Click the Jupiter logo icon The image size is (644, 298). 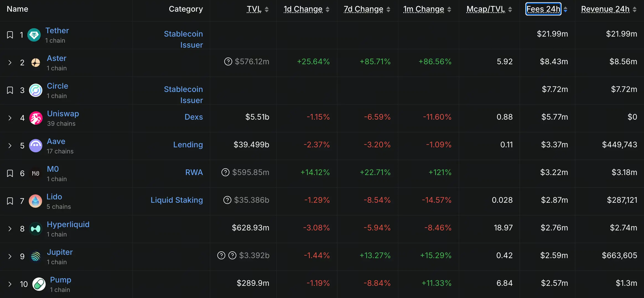(36, 256)
